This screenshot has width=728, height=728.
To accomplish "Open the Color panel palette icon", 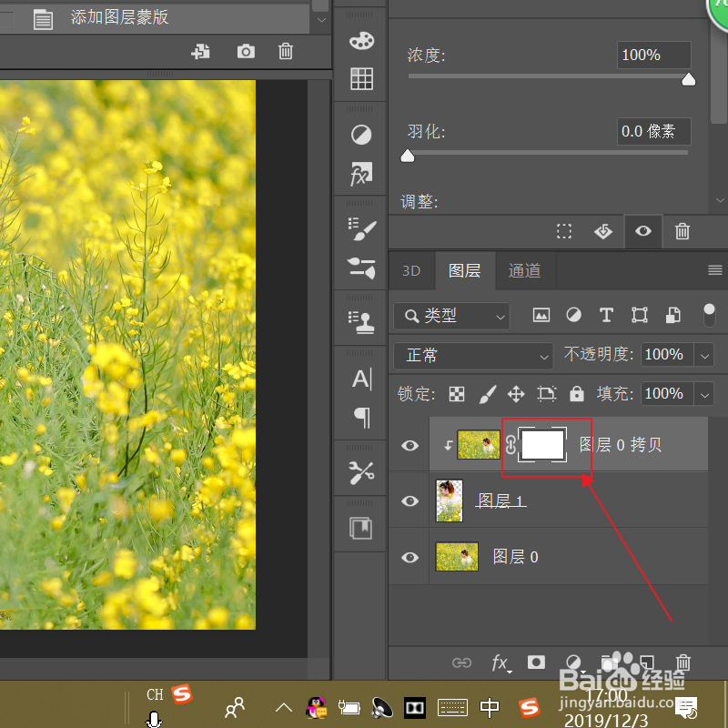I will [x=361, y=41].
